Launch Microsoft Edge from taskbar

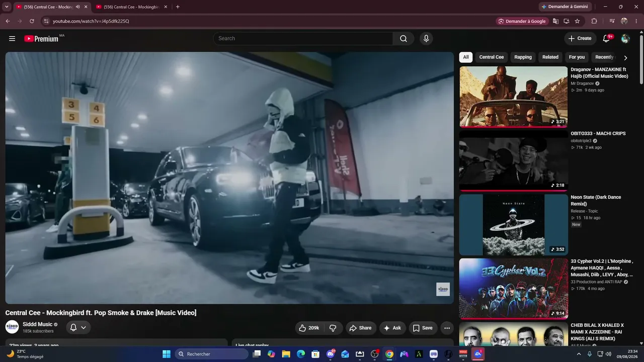pyautogui.click(x=301, y=354)
